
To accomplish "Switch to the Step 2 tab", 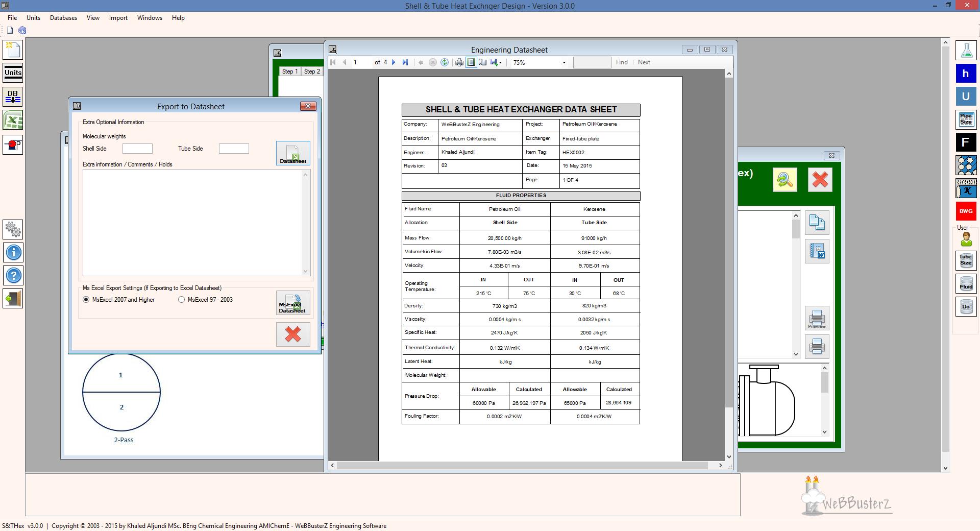I will [x=312, y=71].
